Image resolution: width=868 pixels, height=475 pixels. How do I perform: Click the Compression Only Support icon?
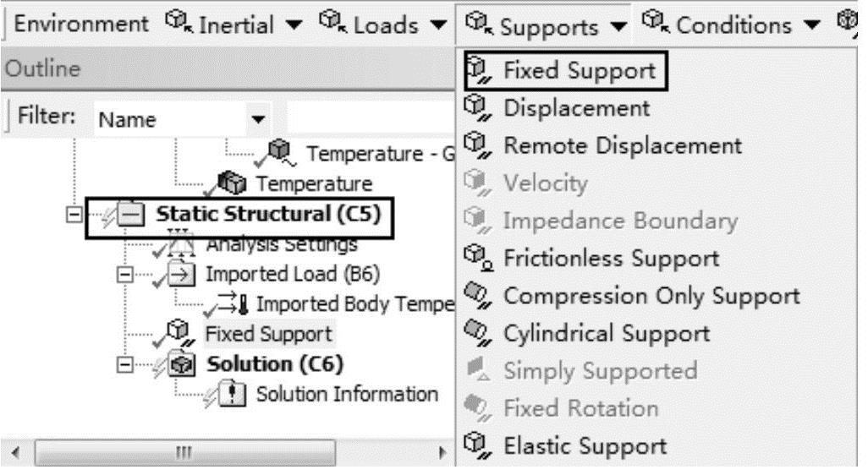coord(477,296)
